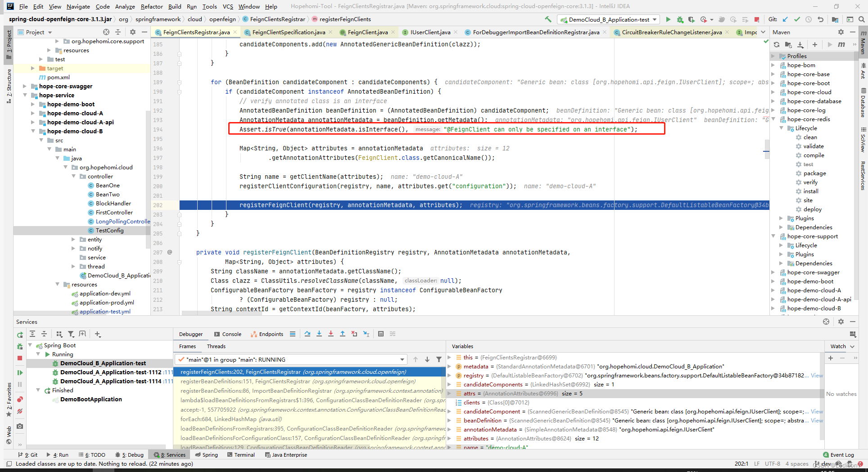Toggle the 8: Services tool window button

[169, 455]
